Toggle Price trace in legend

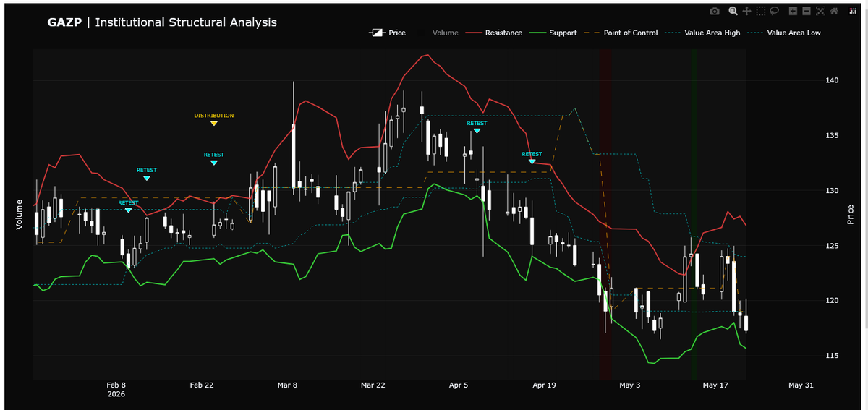(388, 33)
